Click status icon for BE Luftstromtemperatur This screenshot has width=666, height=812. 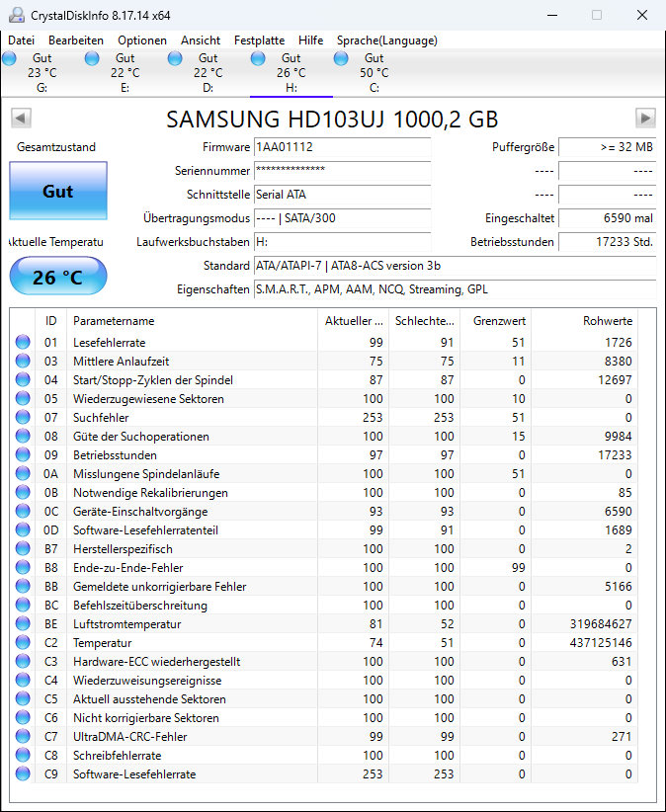coord(23,624)
